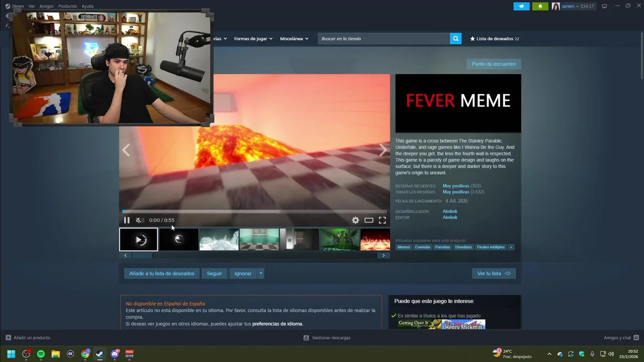Open Punto de encuentro hub

pos(494,64)
